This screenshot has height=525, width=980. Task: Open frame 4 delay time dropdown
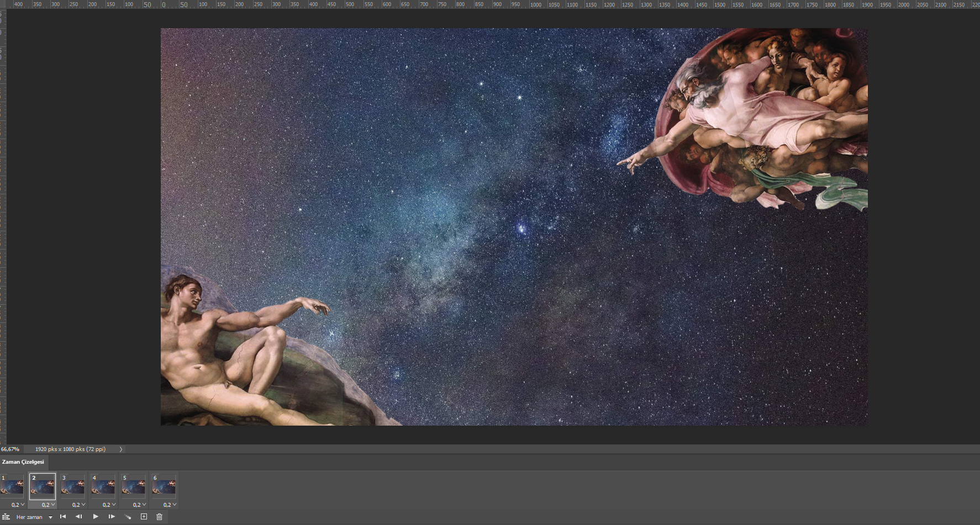(109, 505)
